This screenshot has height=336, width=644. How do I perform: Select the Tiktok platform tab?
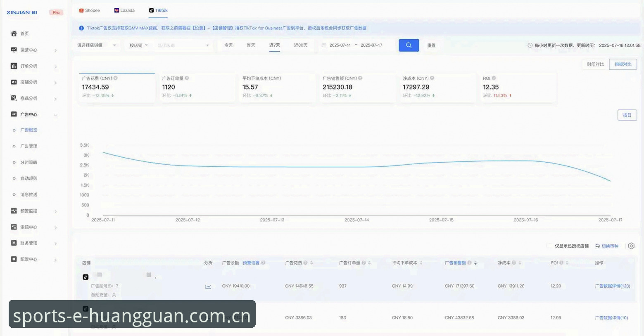[x=158, y=10]
